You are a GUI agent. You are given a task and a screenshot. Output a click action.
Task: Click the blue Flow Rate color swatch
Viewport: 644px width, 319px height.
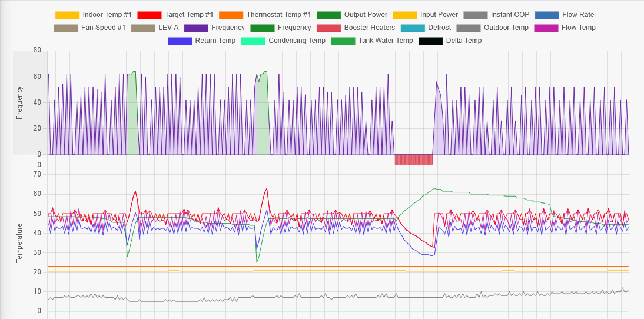pos(546,15)
